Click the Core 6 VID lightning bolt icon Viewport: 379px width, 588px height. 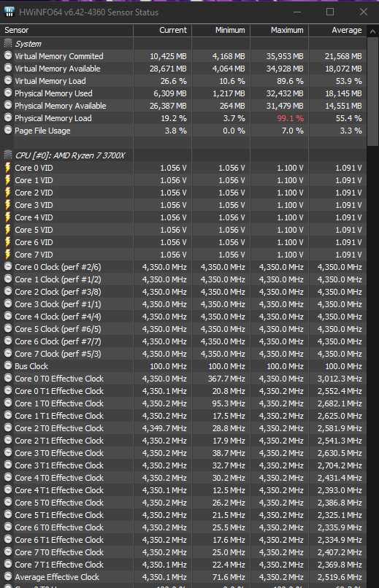(8, 242)
